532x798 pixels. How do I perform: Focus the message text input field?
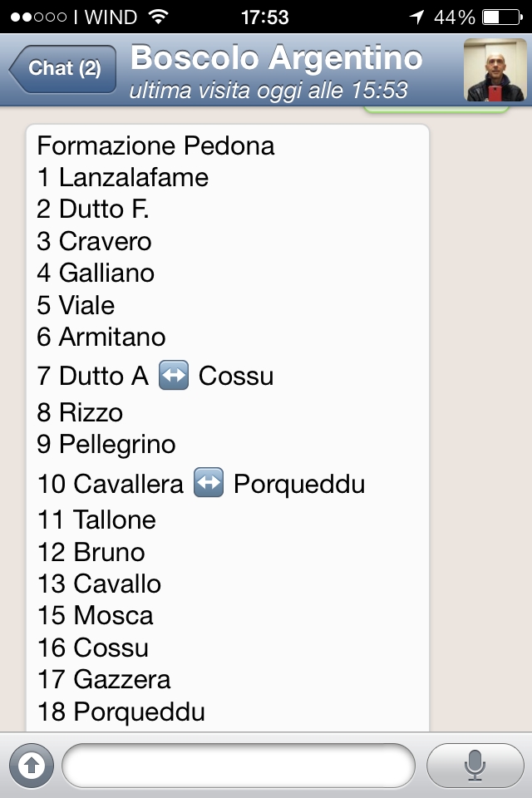click(x=239, y=765)
